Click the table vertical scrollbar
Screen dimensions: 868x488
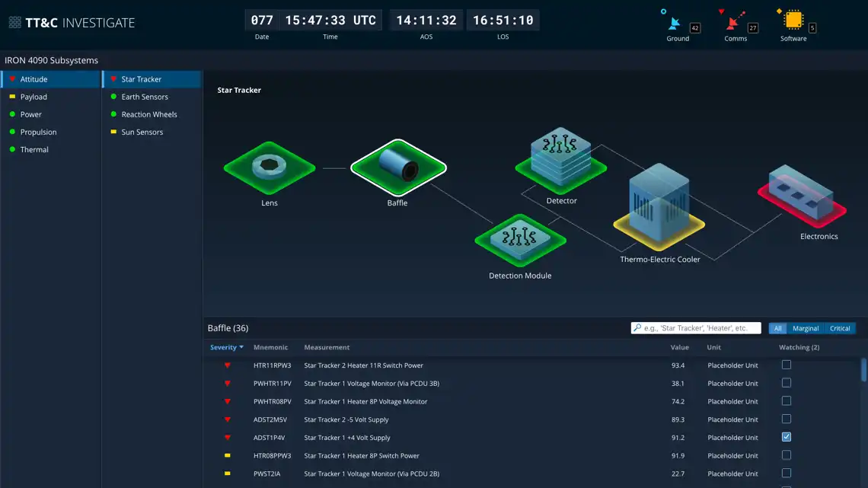(x=863, y=369)
